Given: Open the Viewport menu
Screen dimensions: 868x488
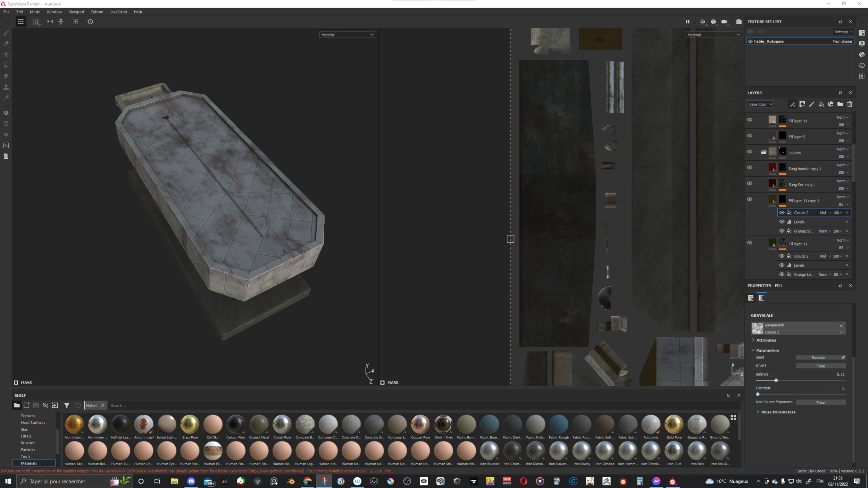Looking at the screenshot, I should pos(76,12).
